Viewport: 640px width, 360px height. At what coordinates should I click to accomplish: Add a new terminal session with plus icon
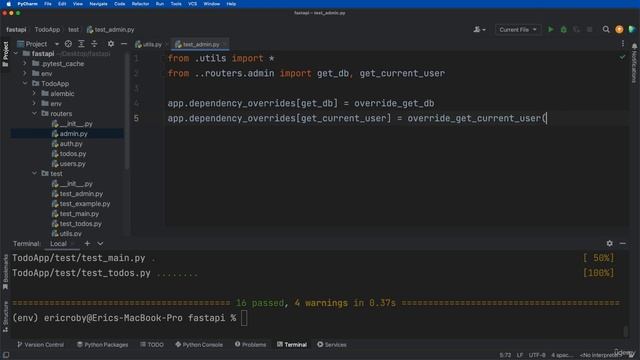click(87, 243)
